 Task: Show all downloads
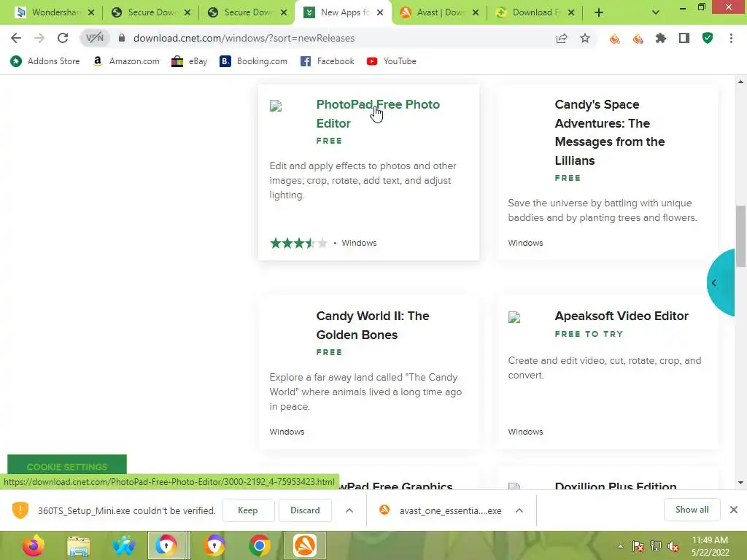[x=692, y=510]
